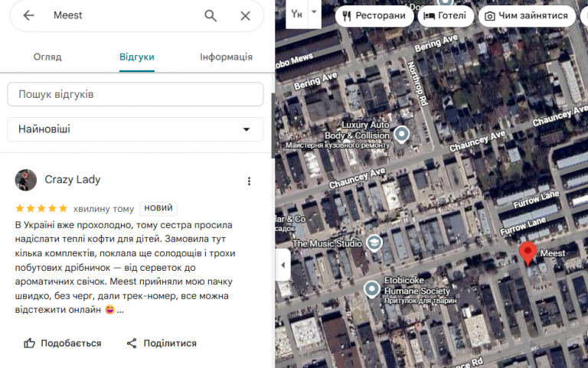The width and height of the screenshot is (588, 368).
Task: Expand the review text via the ellipsis
Action: coord(120,311)
